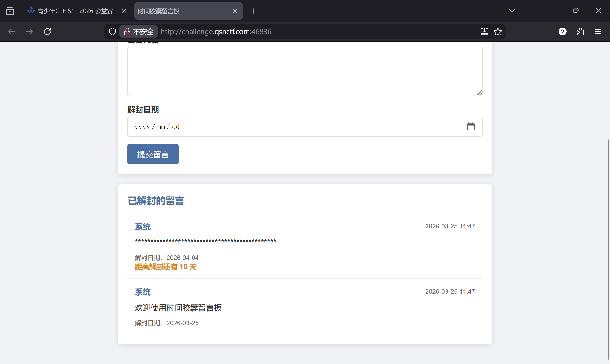The image size is (610, 364).
Task: Open the Firefox View icon
Action: (10, 11)
